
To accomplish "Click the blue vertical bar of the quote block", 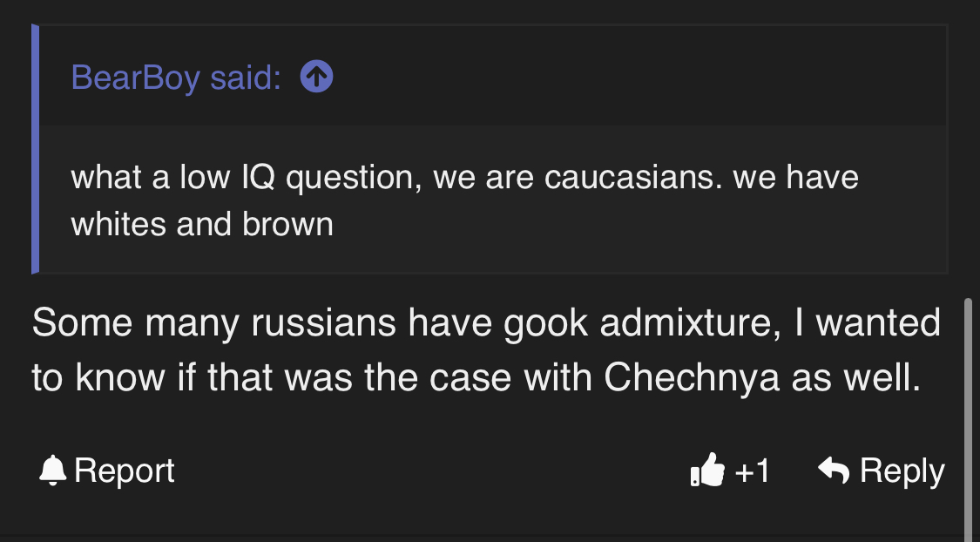I will point(35,149).
